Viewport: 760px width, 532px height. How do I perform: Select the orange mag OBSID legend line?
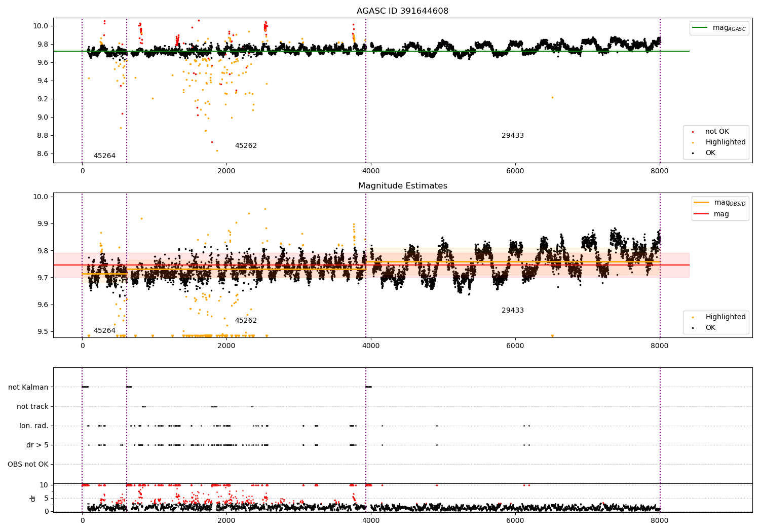pyautogui.click(x=702, y=203)
